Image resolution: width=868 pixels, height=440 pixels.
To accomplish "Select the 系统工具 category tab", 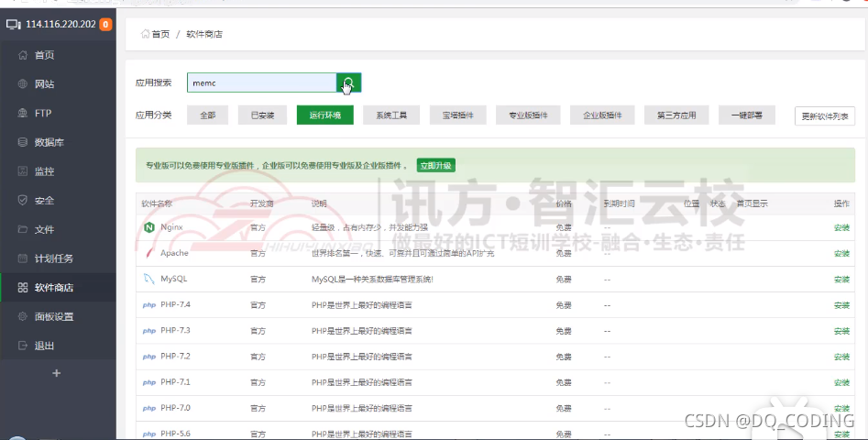I will tap(391, 115).
